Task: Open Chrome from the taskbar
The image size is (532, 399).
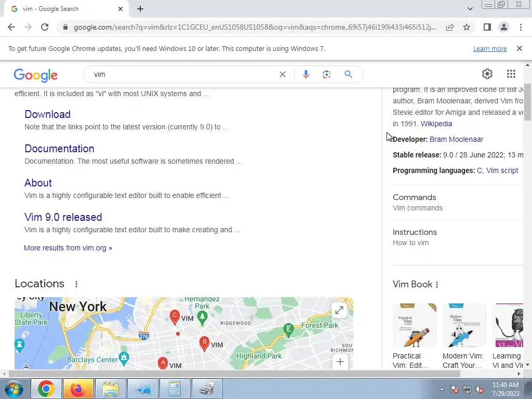Action: coord(46,389)
